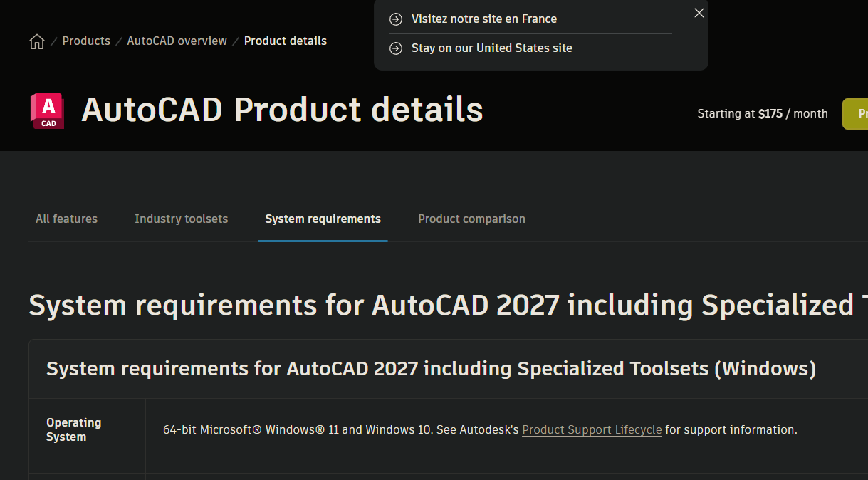Switch to the Product comparison tab
Image resolution: width=868 pixels, height=480 pixels.
click(471, 219)
